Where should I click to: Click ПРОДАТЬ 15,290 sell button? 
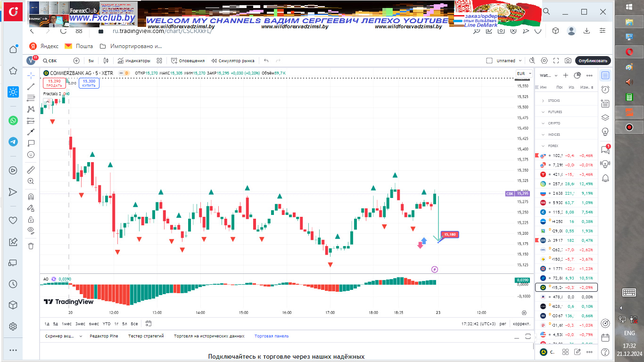54,83
